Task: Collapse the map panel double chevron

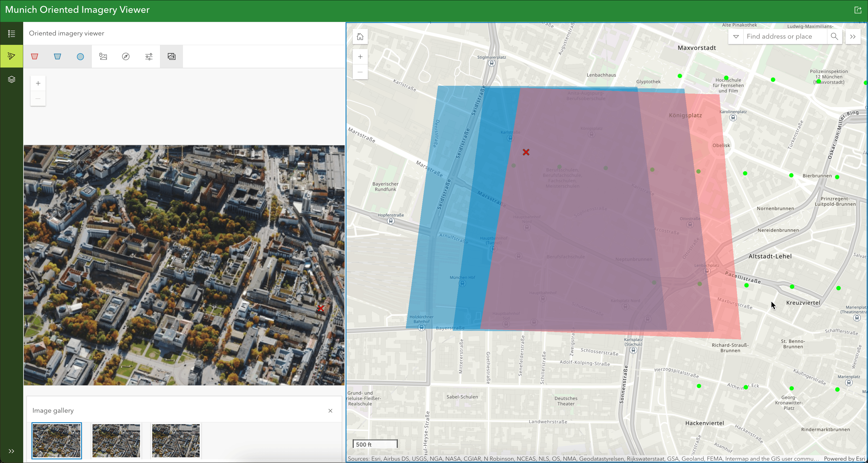Action: click(853, 36)
